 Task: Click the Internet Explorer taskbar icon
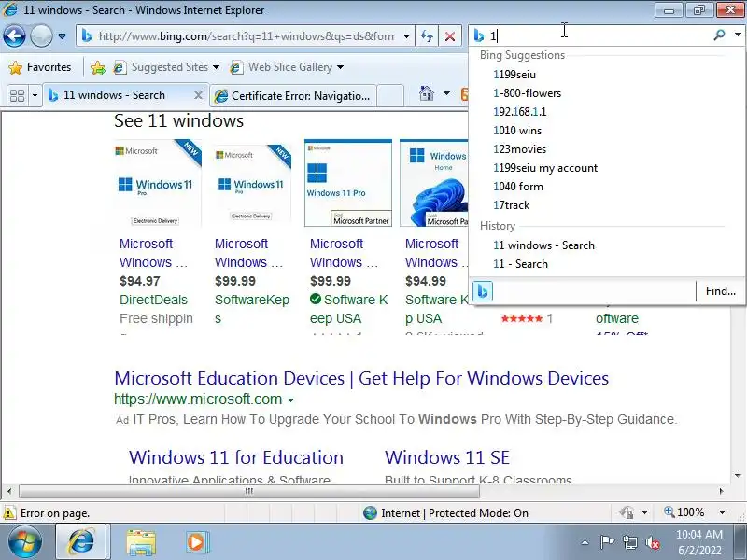click(83, 542)
